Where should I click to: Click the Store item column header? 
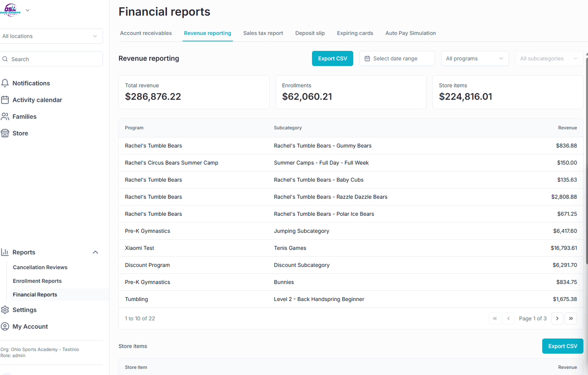pos(136,367)
